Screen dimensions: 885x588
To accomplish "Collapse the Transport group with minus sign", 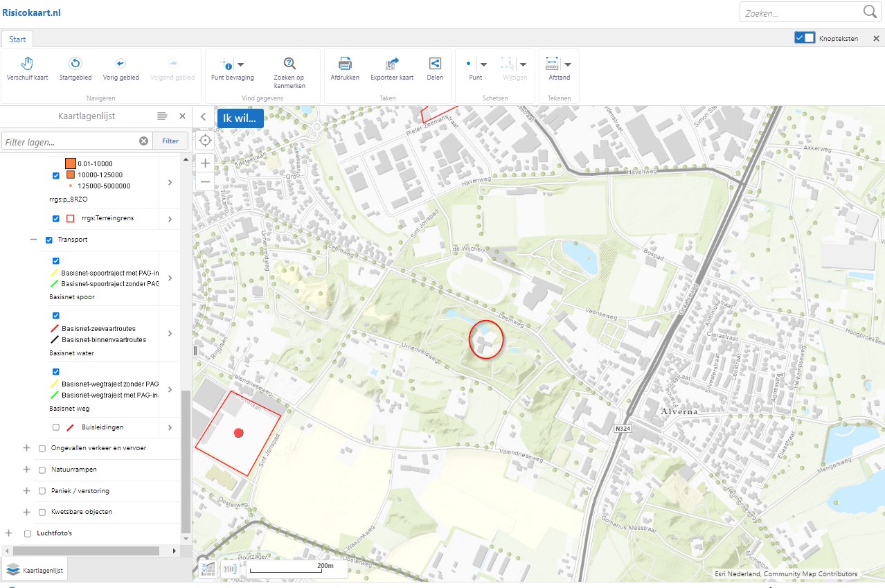I will pyautogui.click(x=33, y=240).
